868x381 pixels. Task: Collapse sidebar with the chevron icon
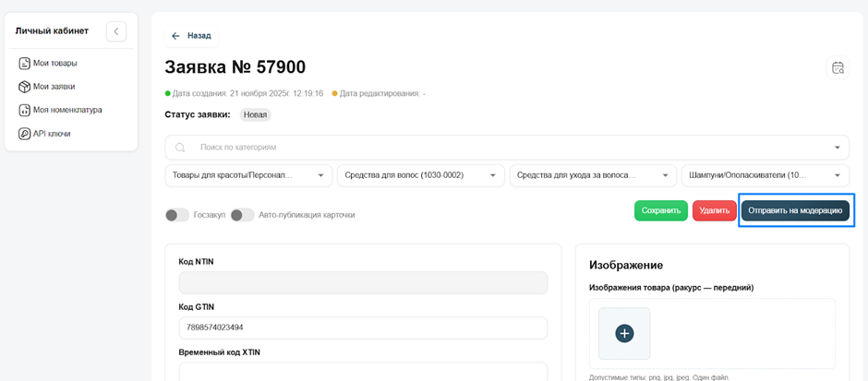coord(116,31)
